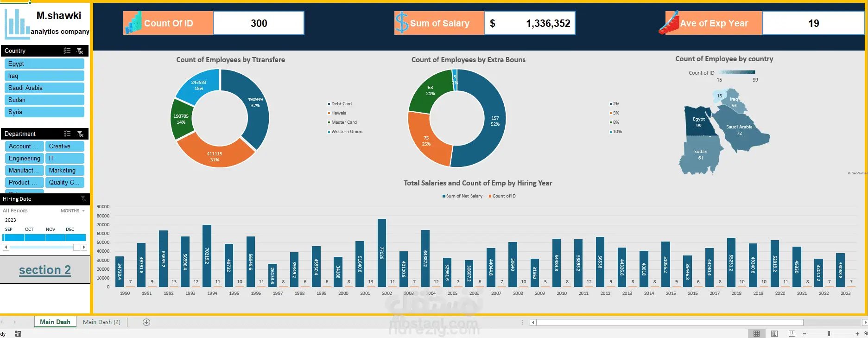Open the MONTHS time level dropdown
This screenshot has width=868, height=338.
73,210
